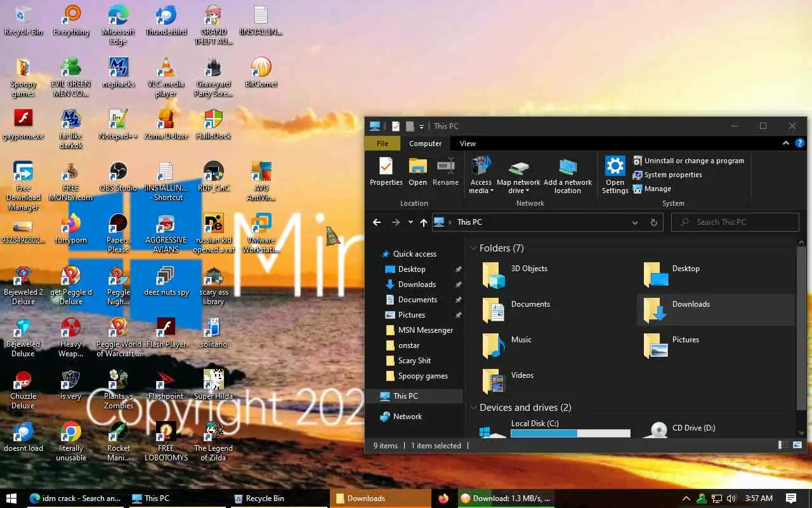The image size is (812, 508).
Task: Click Manage in the System group
Action: [652, 189]
